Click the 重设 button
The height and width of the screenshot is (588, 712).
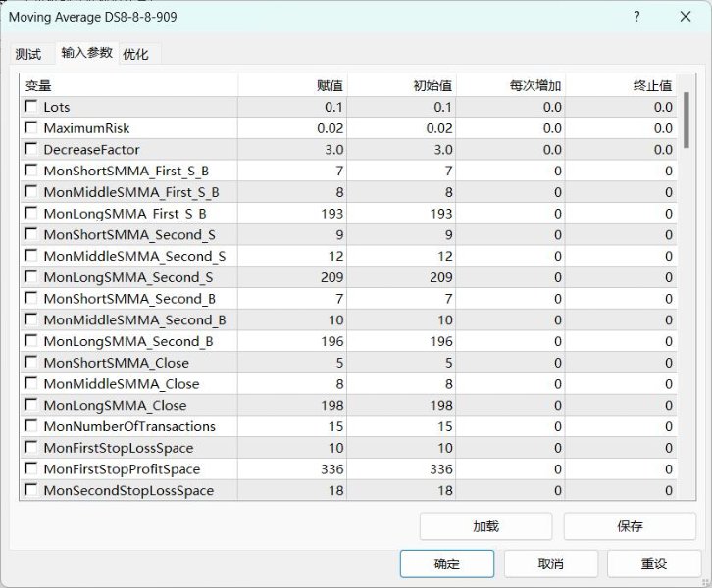point(654,563)
